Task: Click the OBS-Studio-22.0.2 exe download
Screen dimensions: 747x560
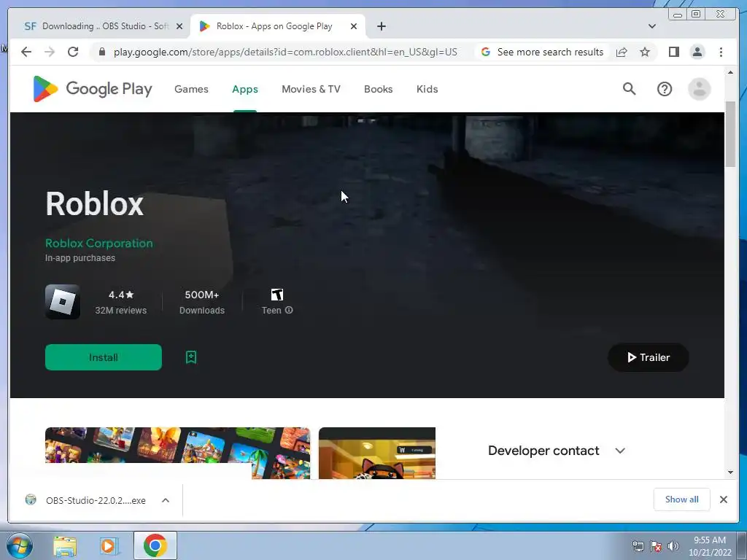Action: [96, 500]
